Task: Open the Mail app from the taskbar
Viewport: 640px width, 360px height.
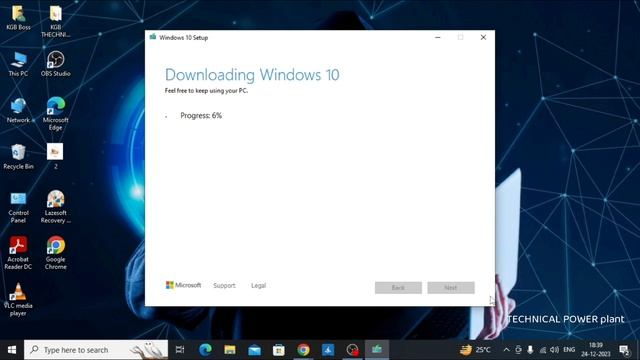Action: (x=254, y=350)
